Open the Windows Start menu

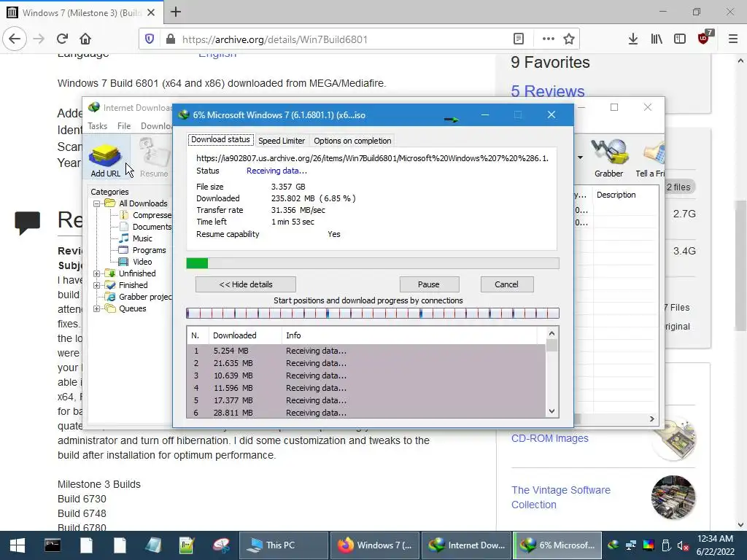[x=18, y=545]
